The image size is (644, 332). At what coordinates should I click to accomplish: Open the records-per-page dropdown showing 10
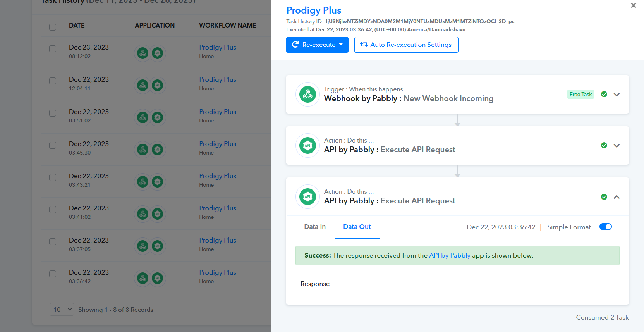62,309
